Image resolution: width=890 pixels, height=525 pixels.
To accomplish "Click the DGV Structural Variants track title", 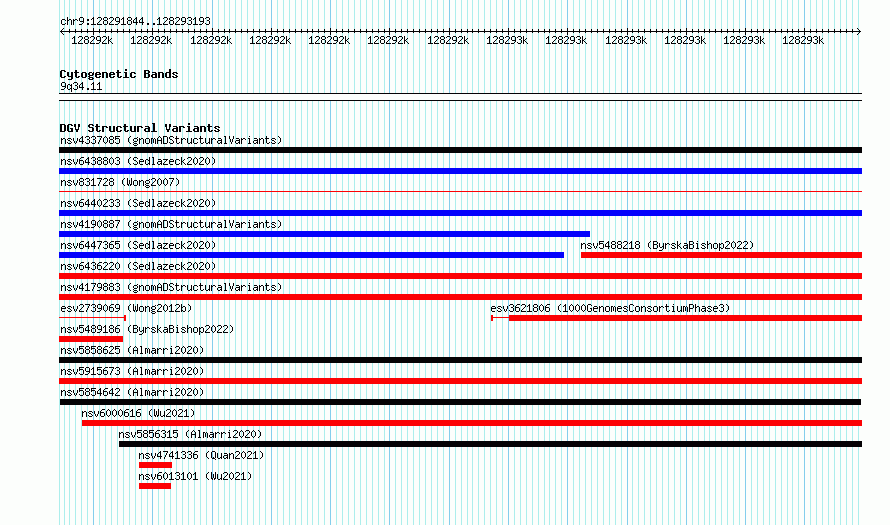I will click(140, 128).
